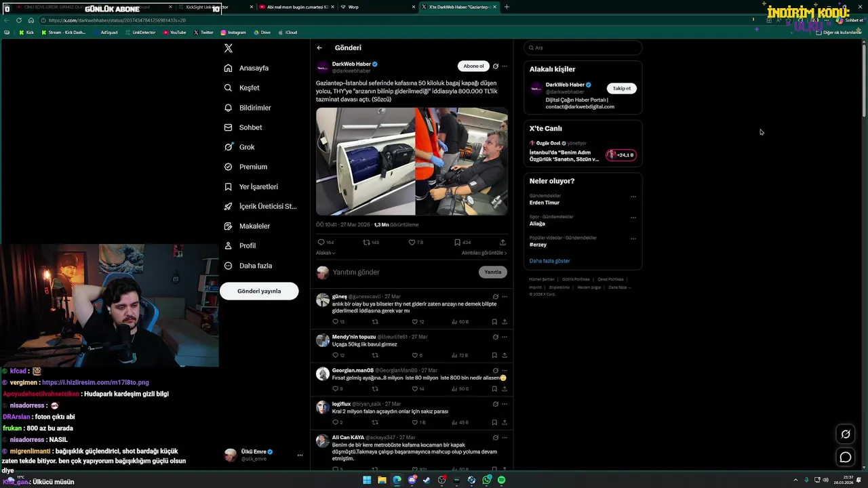Open Spotify from the taskbar

pos(501,480)
